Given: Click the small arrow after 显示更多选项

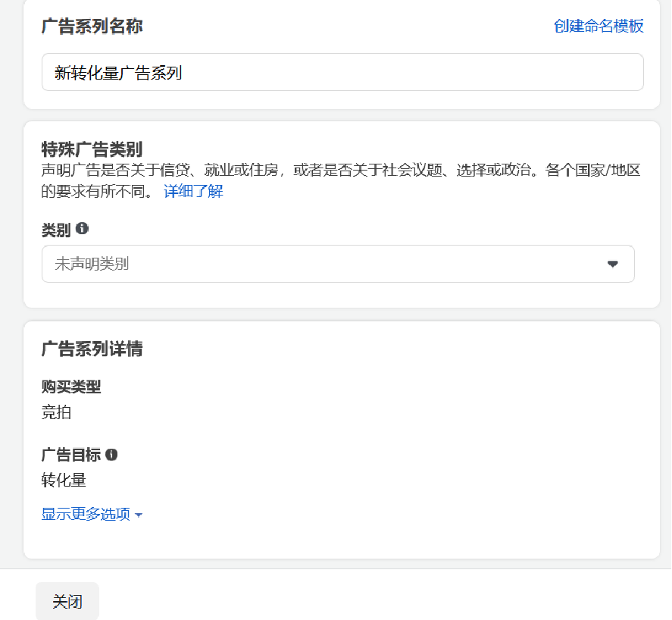Looking at the screenshot, I should pos(139,515).
